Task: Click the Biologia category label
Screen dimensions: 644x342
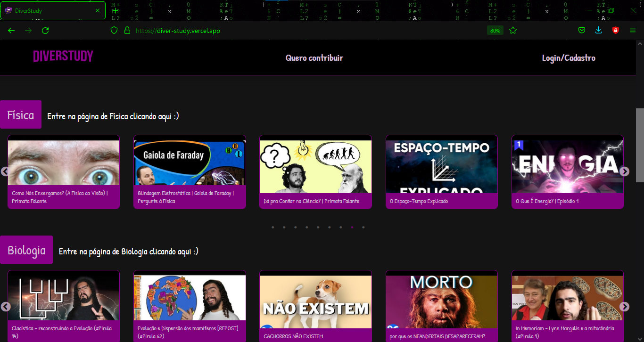Action: click(26, 250)
